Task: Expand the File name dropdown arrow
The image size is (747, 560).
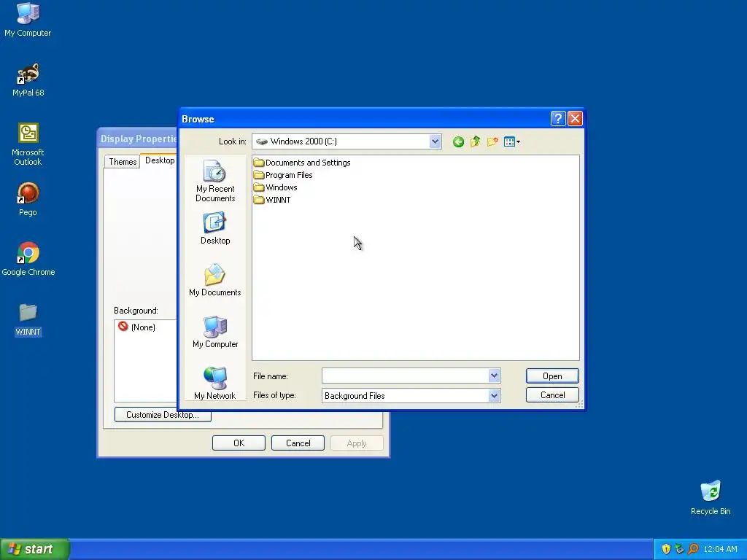Action: pos(494,376)
